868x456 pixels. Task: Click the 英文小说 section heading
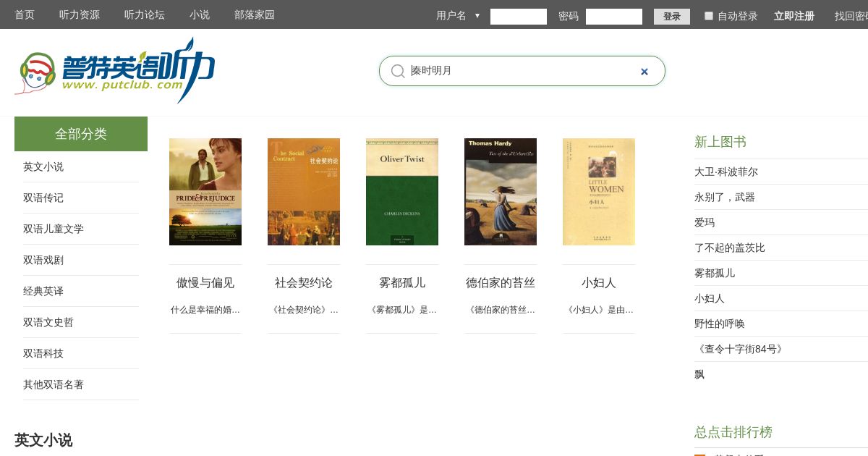tap(43, 440)
